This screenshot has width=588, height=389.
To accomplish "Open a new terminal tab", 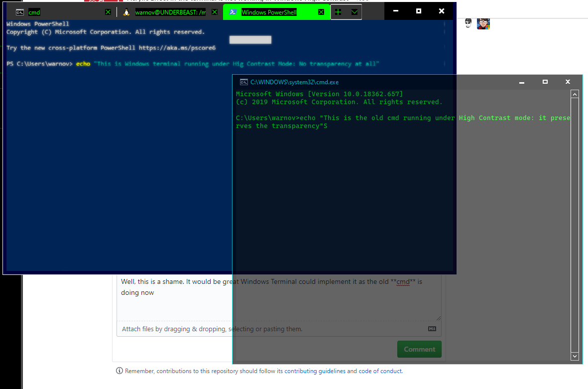I will tap(338, 12).
